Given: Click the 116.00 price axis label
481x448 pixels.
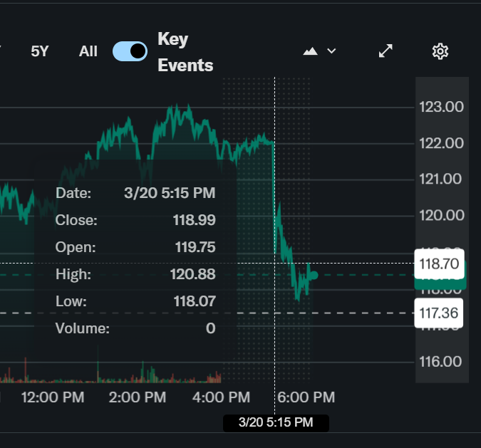Looking at the screenshot, I should 442,361.
